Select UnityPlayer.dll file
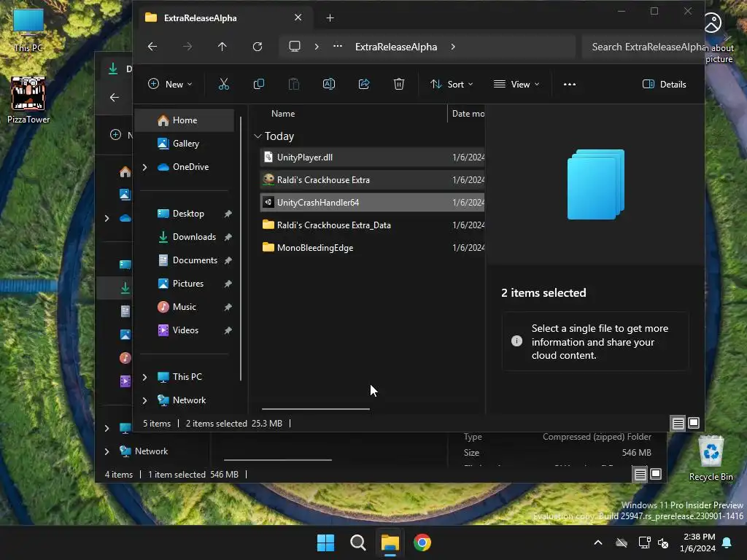 point(373,157)
